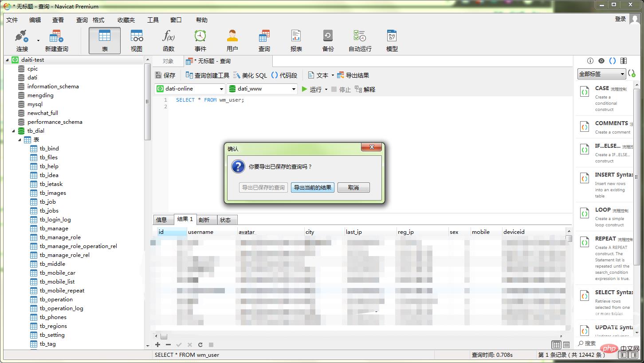Select the tb_manage_role table in tree
This screenshot has width=644, height=363.
coord(60,237)
